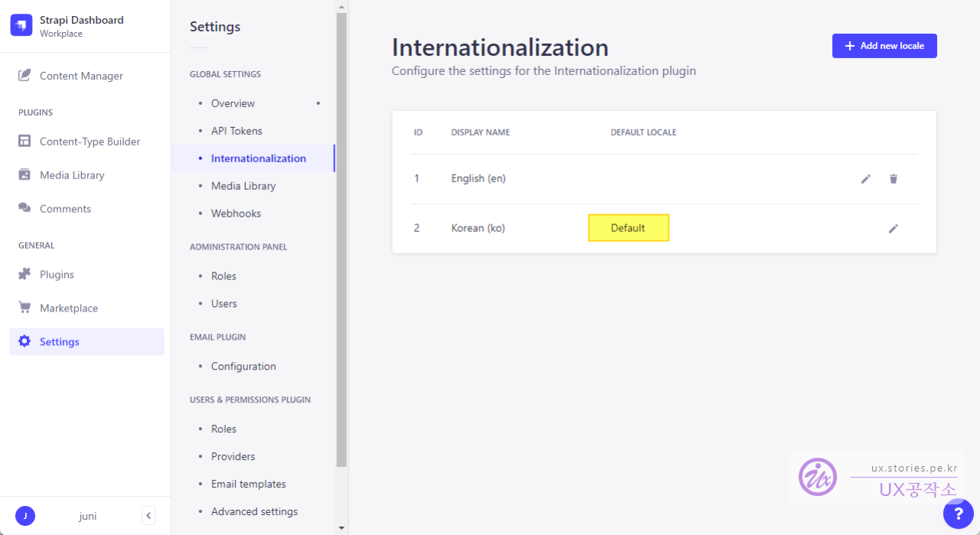This screenshot has height=535, width=980.
Task: Click the Settings gear icon
Action: click(24, 341)
